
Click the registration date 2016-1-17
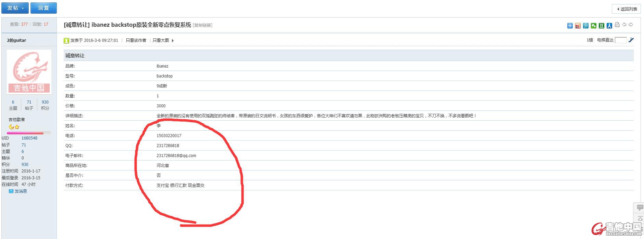point(31,171)
